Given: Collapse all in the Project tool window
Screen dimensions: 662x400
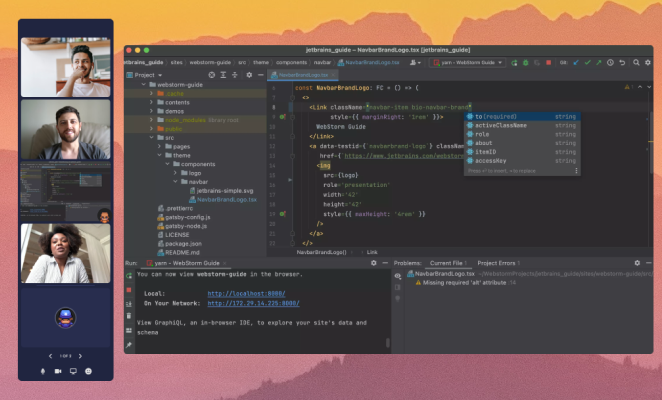Looking at the screenshot, I should (x=234, y=75).
